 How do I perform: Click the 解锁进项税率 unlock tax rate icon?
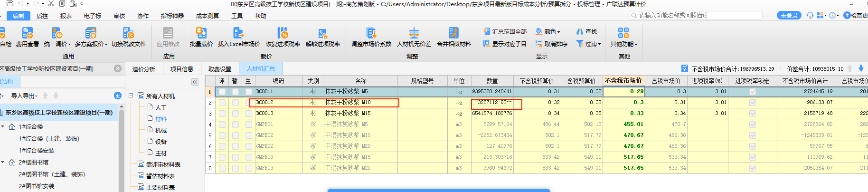pyautogui.click(x=322, y=33)
